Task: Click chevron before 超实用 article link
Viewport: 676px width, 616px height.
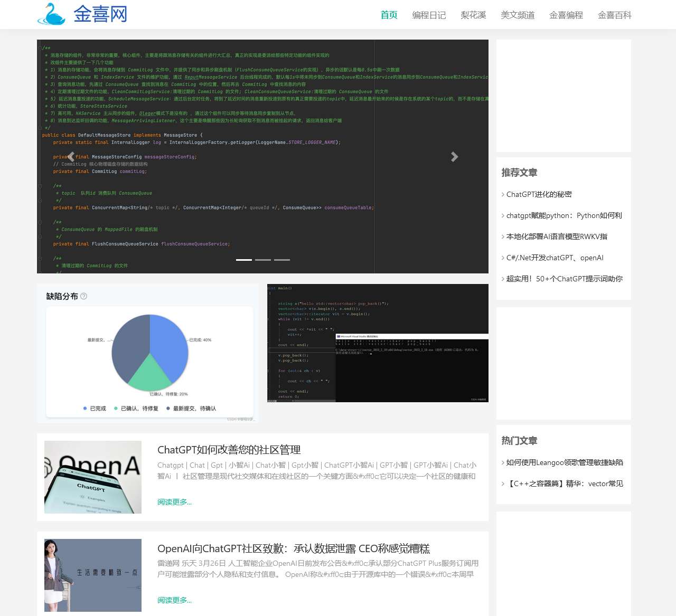Action: (503, 279)
